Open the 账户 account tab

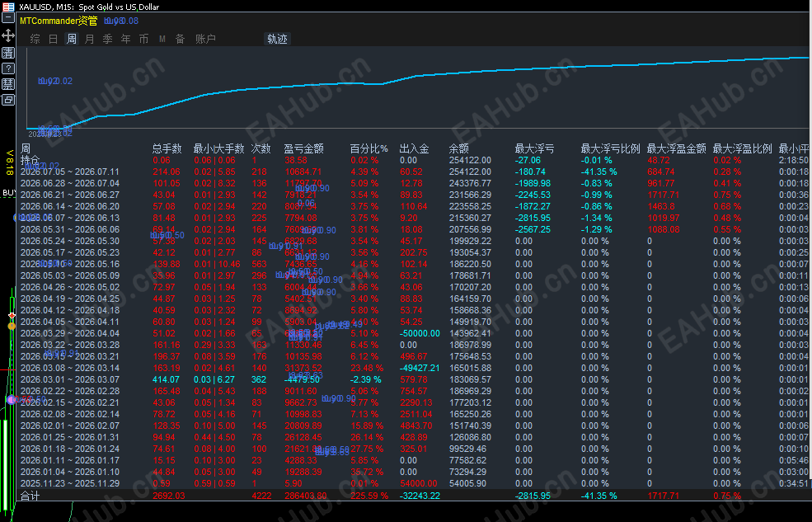[205, 39]
